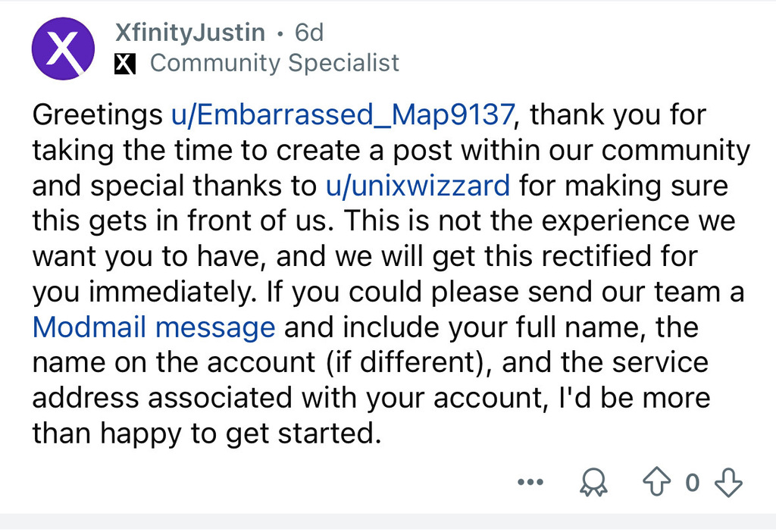776x532 pixels.
Task: Click the 6d timestamp of the comment
Action: tap(309, 33)
